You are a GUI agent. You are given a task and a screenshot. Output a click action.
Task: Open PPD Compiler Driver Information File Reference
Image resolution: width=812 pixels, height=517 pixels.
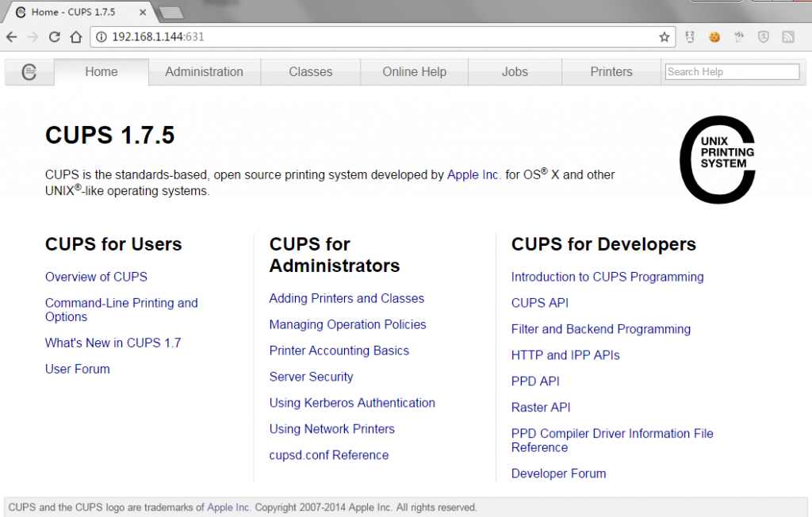[x=612, y=440]
